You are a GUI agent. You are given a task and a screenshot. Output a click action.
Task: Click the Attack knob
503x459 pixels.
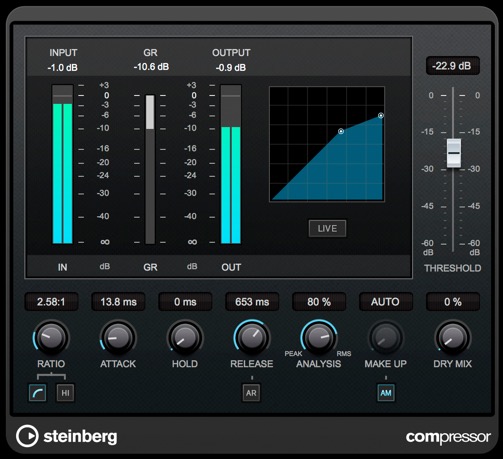118,338
